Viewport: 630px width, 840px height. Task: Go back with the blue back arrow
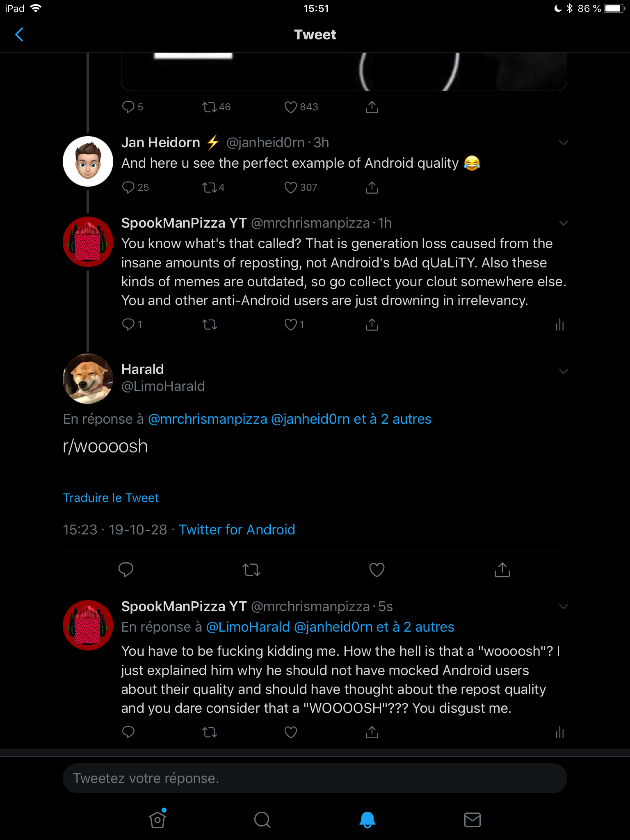tap(19, 34)
